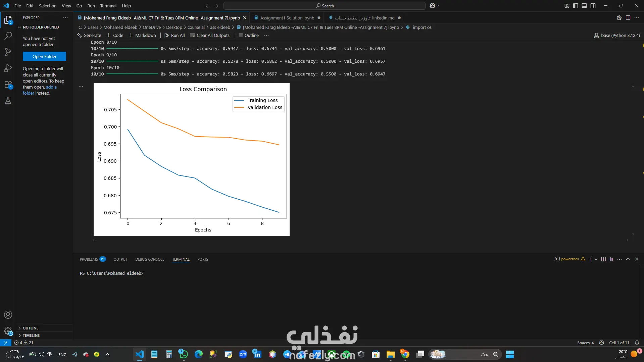This screenshot has height=362, width=644.
Task: Open the notifications bell in status bar
Action: 637,343
